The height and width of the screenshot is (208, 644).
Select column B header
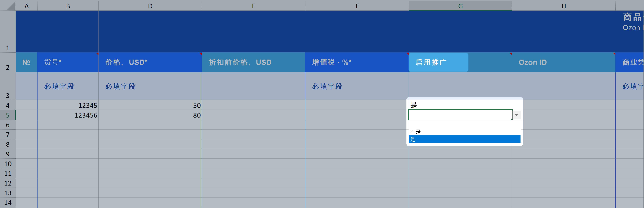[x=68, y=6]
